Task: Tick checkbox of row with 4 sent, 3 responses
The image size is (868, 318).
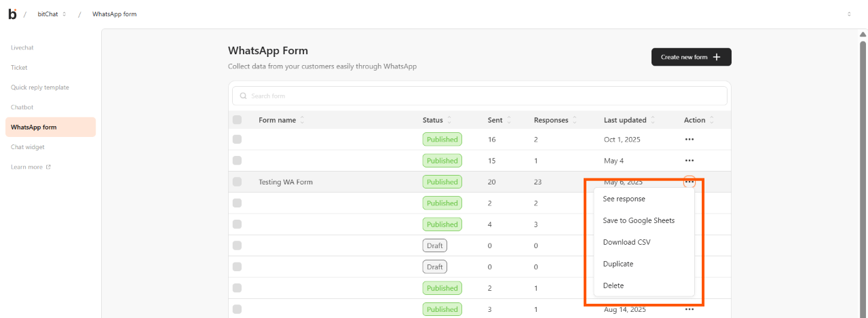Action: coord(237,224)
